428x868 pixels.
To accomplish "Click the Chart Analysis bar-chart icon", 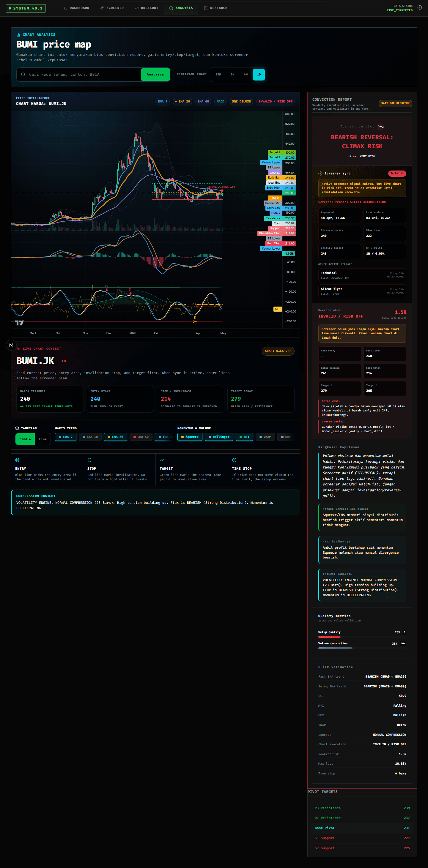I will pyautogui.click(x=18, y=35).
